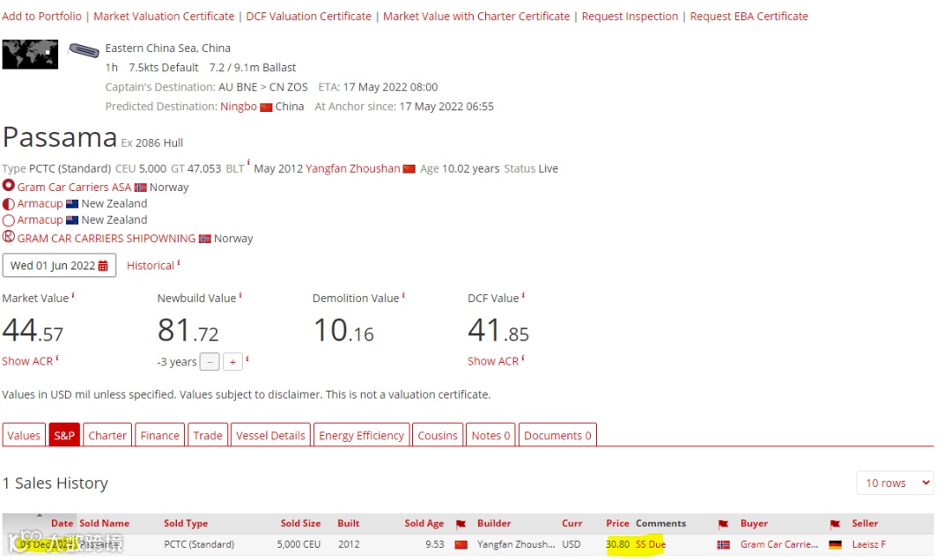Open the Notes 0 tab

[x=490, y=436]
